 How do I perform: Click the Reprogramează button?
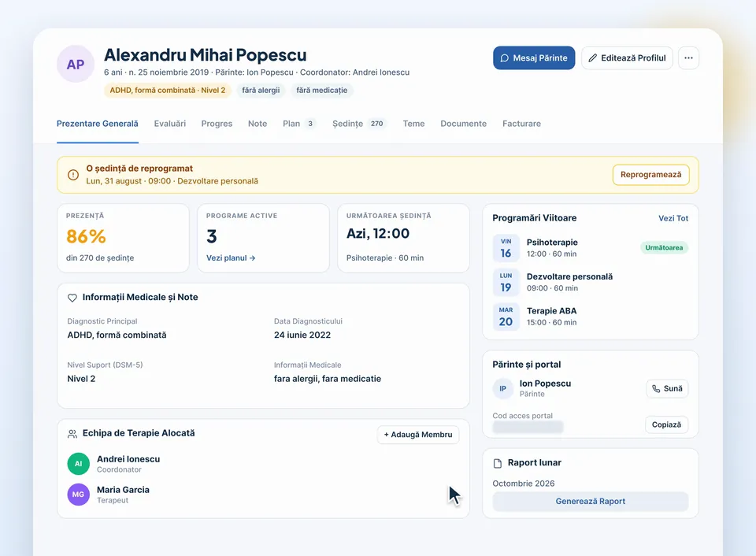651,175
